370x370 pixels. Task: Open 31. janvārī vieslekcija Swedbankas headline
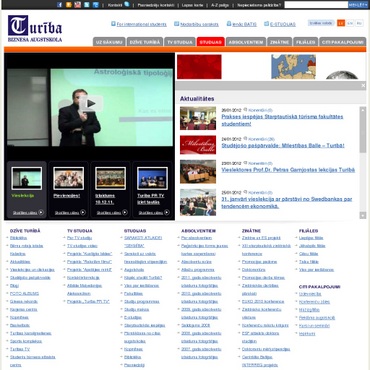(287, 202)
